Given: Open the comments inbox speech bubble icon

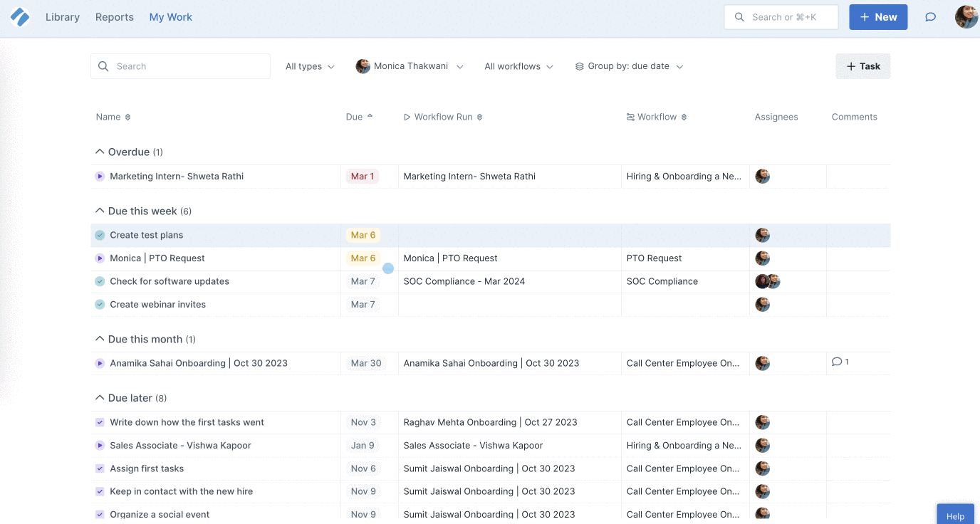Looking at the screenshot, I should (x=930, y=17).
